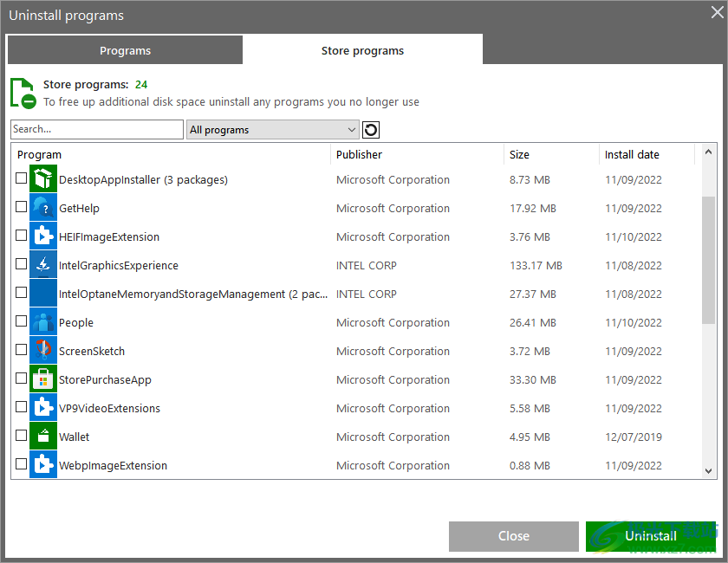Viewport: 728px width, 563px height.
Task: Check the GetHelp checkbox
Action: 21,206
